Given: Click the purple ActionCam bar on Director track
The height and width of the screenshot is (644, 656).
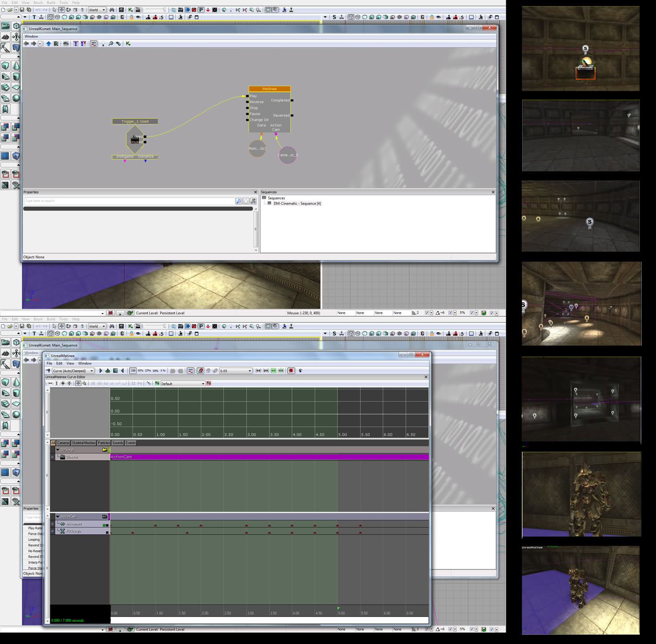Looking at the screenshot, I should (269, 457).
